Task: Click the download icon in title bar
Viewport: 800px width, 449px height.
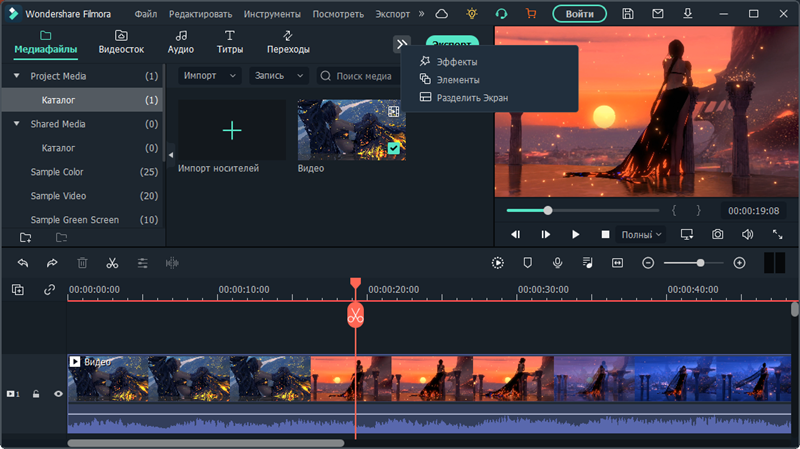Action: pyautogui.click(x=688, y=14)
